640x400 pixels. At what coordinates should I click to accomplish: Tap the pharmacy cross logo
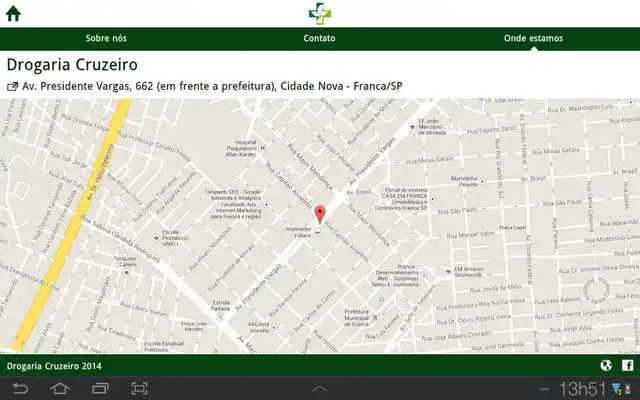pyautogui.click(x=320, y=13)
